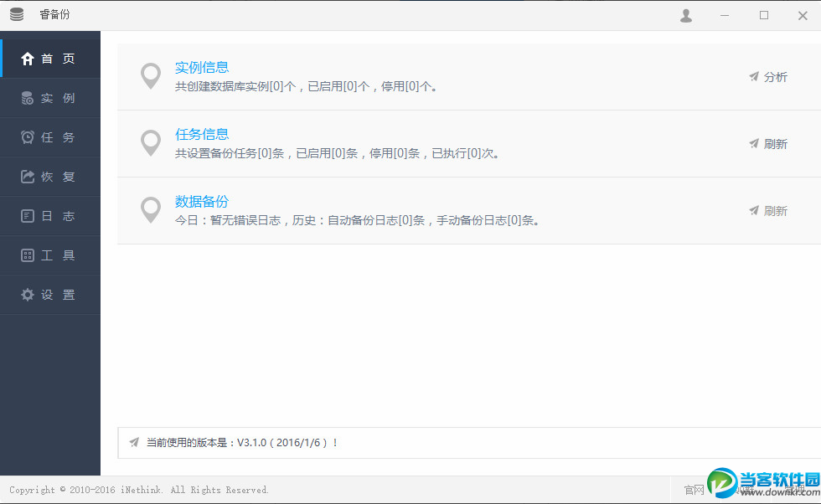The width and height of the screenshot is (821, 504).
Task: Click the paper plane icon beside 分析
Action: (x=753, y=76)
